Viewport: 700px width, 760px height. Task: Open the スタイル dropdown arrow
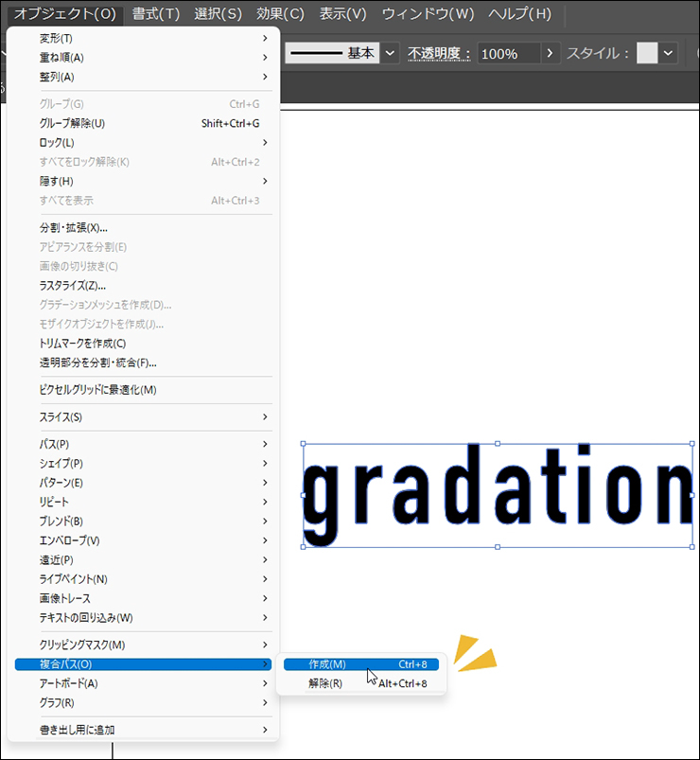[x=669, y=54]
